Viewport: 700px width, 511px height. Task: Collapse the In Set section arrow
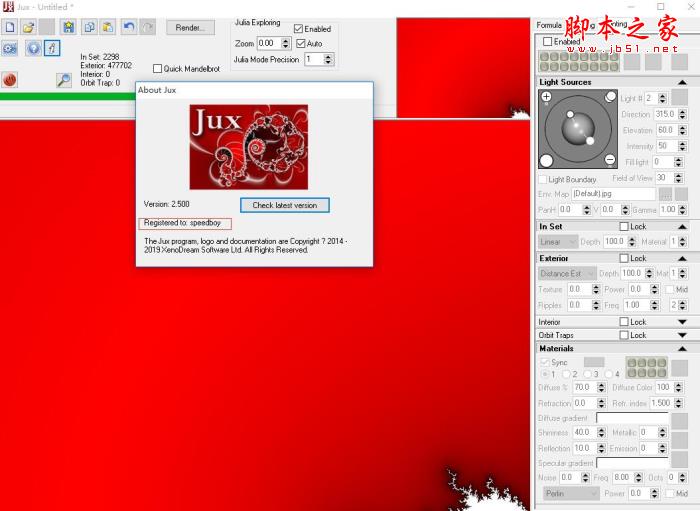click(682, 227)
